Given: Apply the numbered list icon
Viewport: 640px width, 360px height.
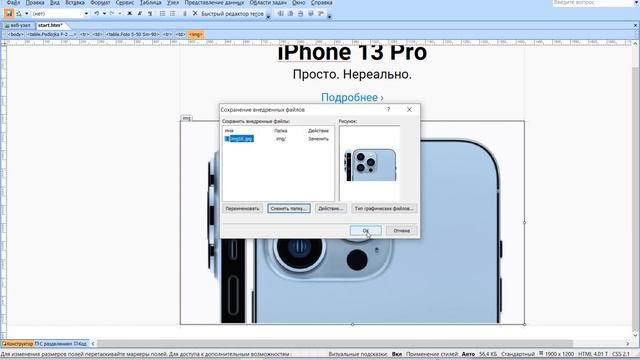Looking at the screenshot, I should (162, 13).
